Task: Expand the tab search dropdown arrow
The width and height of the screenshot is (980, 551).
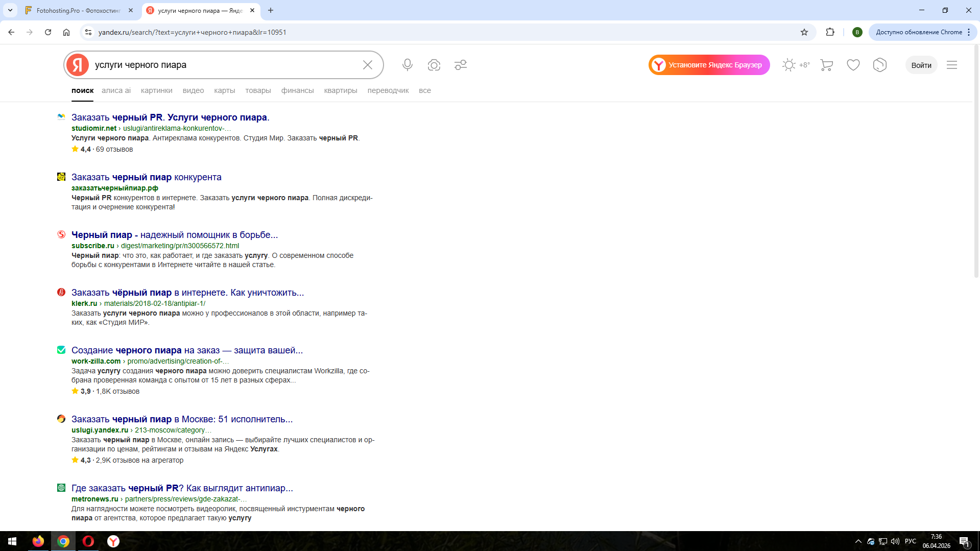Action: coord(10,10)
